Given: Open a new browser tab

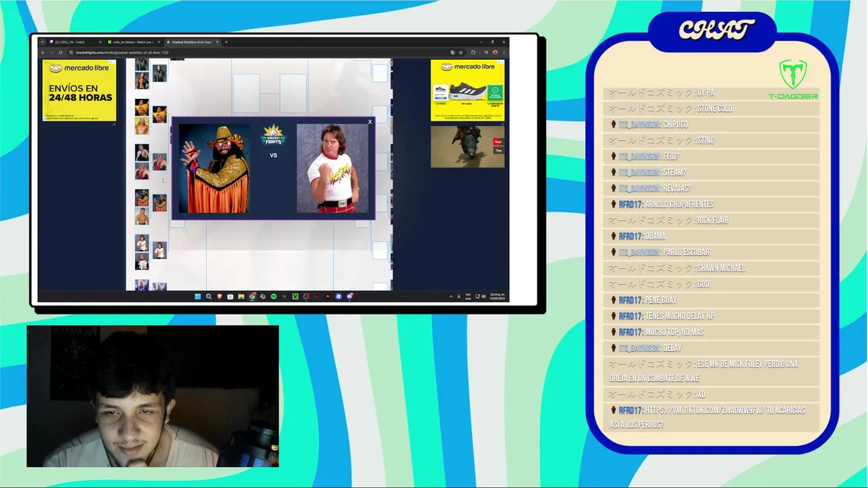Looking at the screenshot, I should (226, 42).
